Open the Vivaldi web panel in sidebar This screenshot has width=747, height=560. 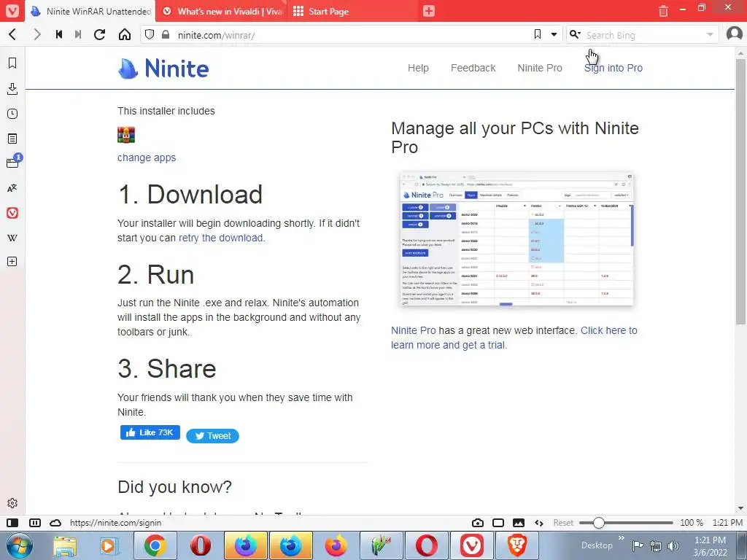click(x=12, y=213)
